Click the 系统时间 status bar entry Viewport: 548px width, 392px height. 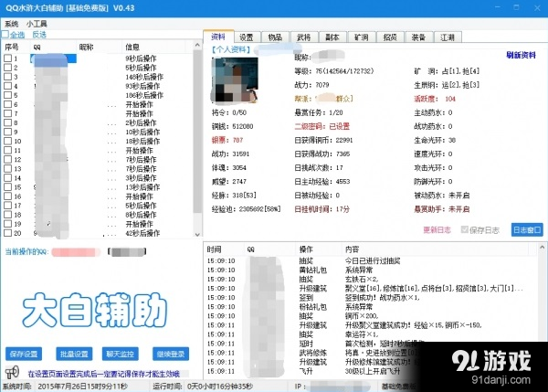[65, 387]
